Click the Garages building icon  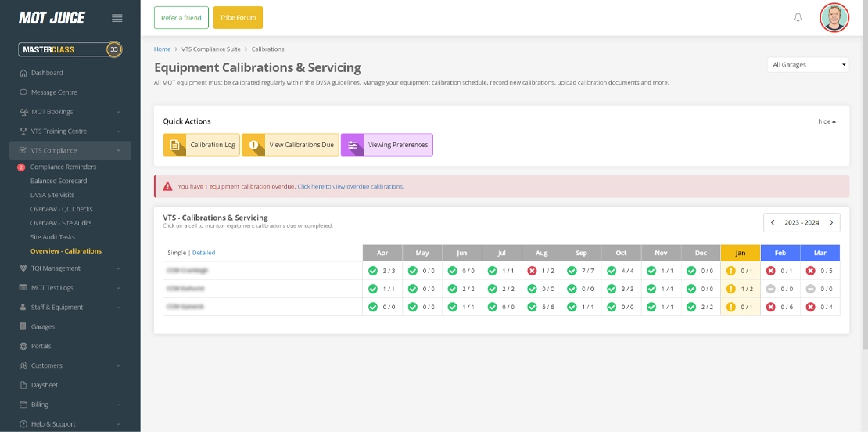click(23, 326)
